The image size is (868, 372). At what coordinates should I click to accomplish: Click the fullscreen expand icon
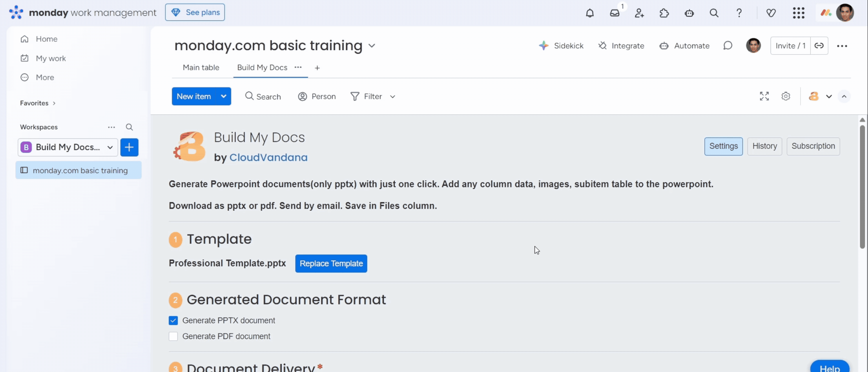click(x=764, y=96)
